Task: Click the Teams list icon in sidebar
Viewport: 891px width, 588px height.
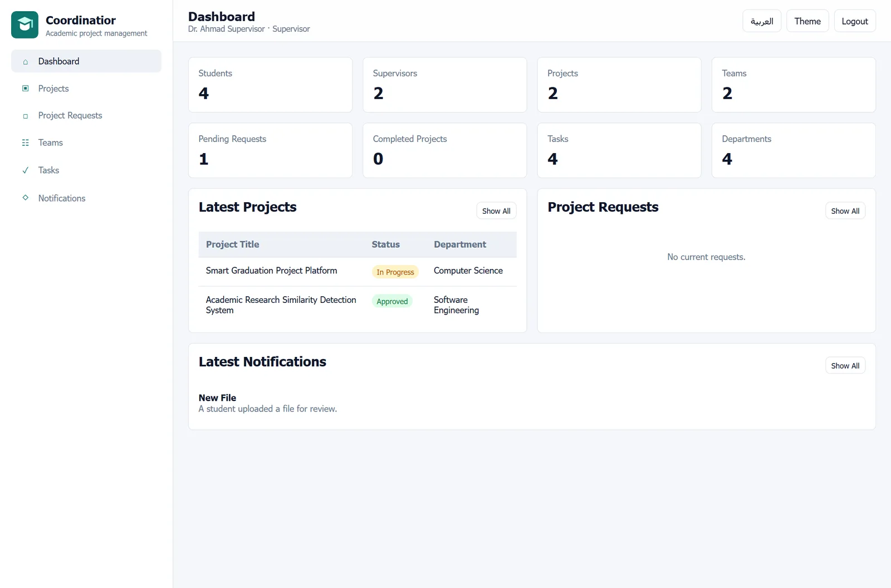Action: pyautogui.click(x=25, y=143)
